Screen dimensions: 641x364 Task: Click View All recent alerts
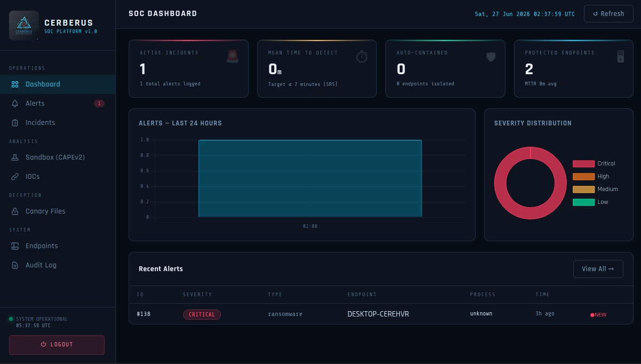598,269
